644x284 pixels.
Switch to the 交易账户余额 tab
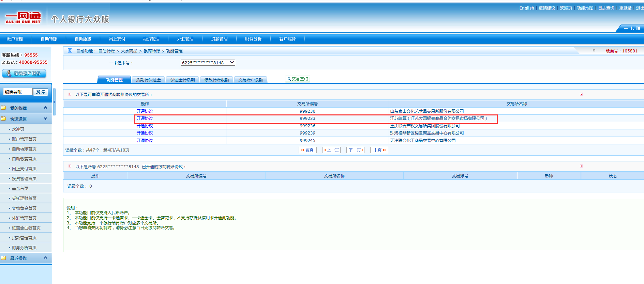pyautogui.click(x=251, y=80)
